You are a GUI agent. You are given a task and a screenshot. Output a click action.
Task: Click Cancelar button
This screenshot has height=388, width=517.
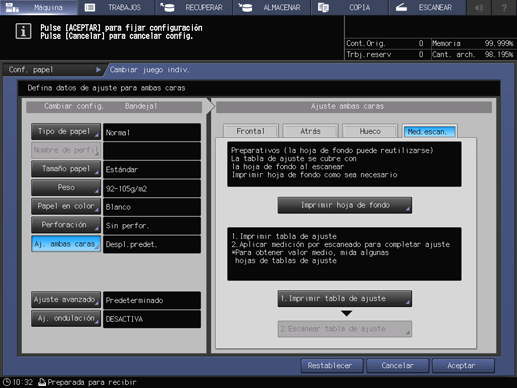(x=397, y=366)
